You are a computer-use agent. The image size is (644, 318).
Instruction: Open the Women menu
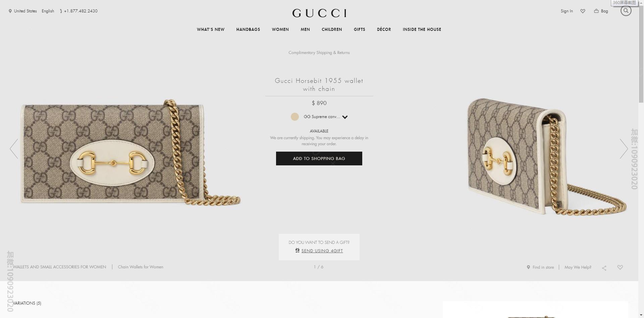(x=280, y=30)
